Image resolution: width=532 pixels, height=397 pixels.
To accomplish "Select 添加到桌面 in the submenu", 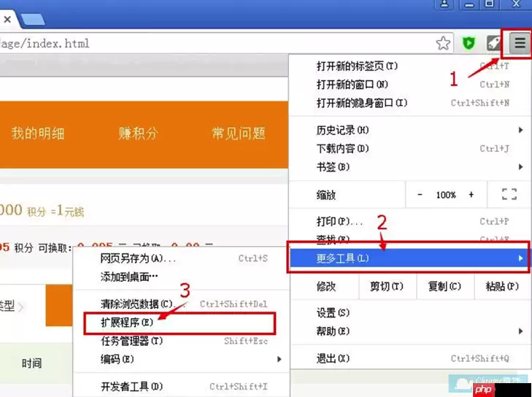I will click(x=181, y=277).
